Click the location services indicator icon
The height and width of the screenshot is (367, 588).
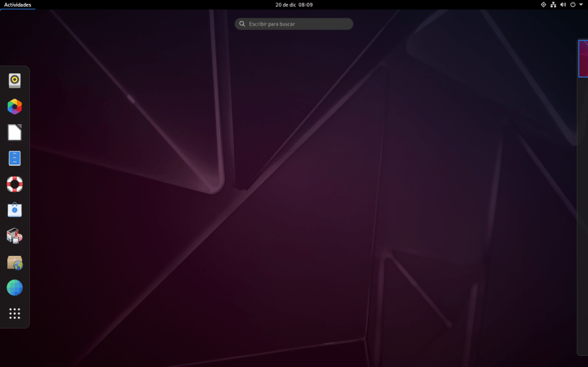click(543, 5)
